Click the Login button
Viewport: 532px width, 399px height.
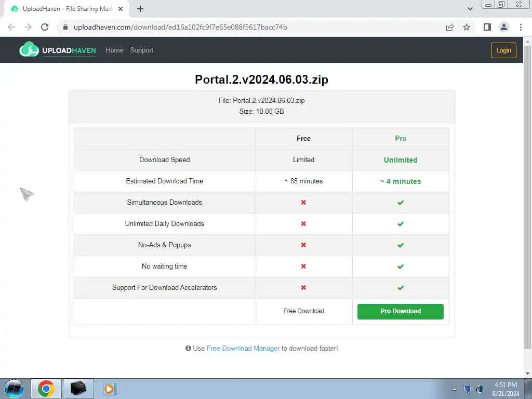pyautogui.click(x=503, y=50)
